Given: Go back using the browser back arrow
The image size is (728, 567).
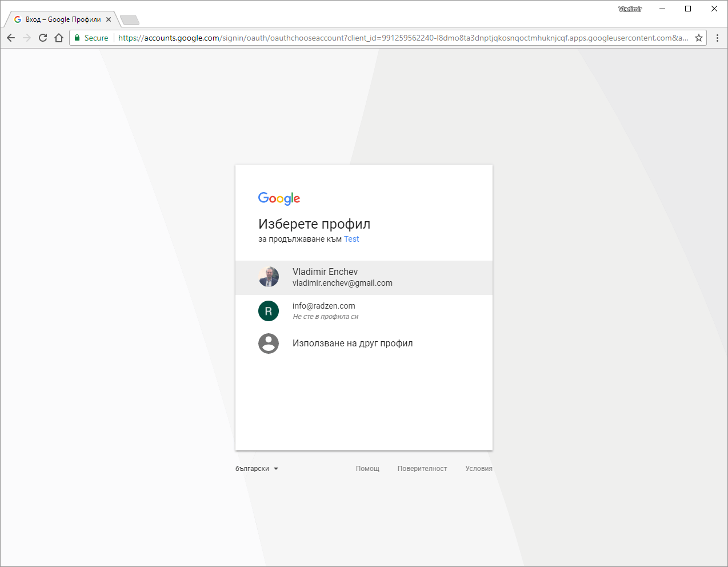Looking at the screenshot, I should pos(11,38).
